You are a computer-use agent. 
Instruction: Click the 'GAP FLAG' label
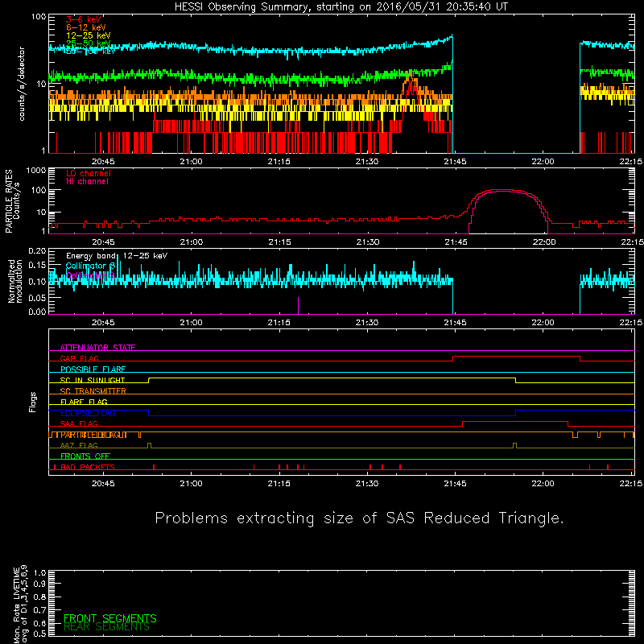click(x=79, y=358)
